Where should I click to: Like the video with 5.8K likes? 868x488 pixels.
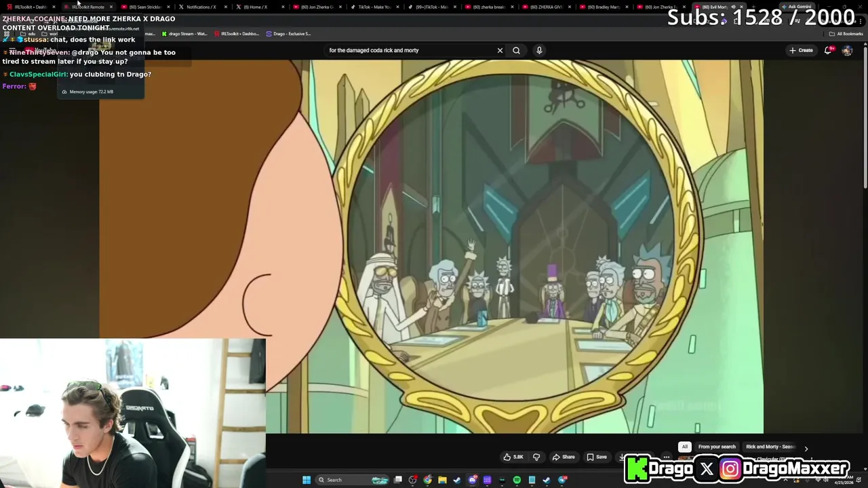point(513,457)
